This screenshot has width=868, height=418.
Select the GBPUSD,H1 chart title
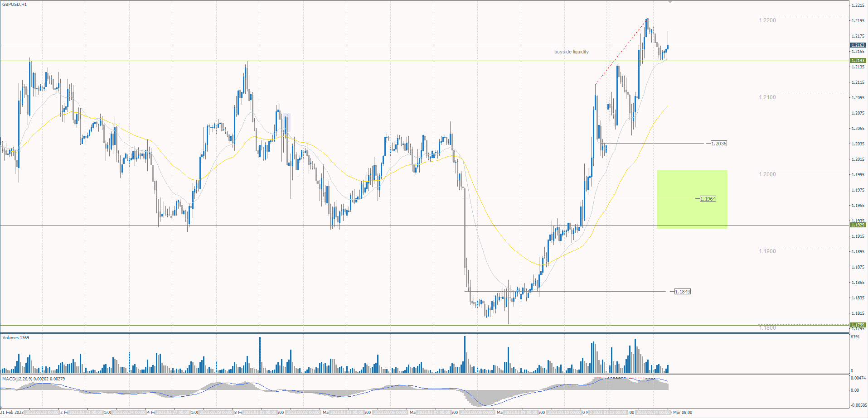click(x=15, y=5)
